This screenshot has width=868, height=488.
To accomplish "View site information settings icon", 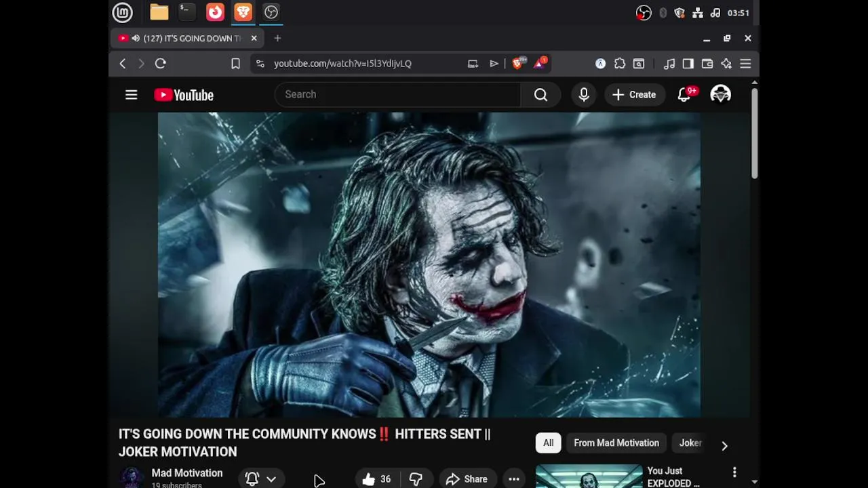I will click(260, 64).
